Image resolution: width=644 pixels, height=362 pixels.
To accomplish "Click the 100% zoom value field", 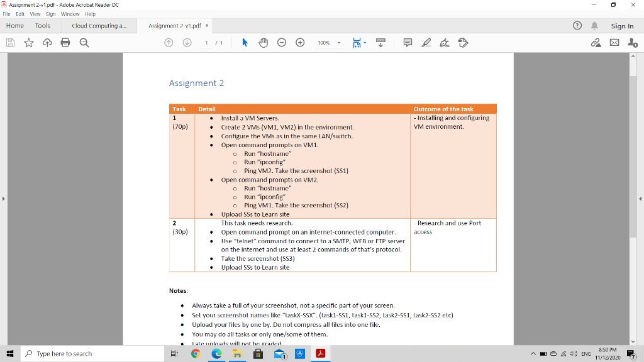I will [x=324, y=43].
